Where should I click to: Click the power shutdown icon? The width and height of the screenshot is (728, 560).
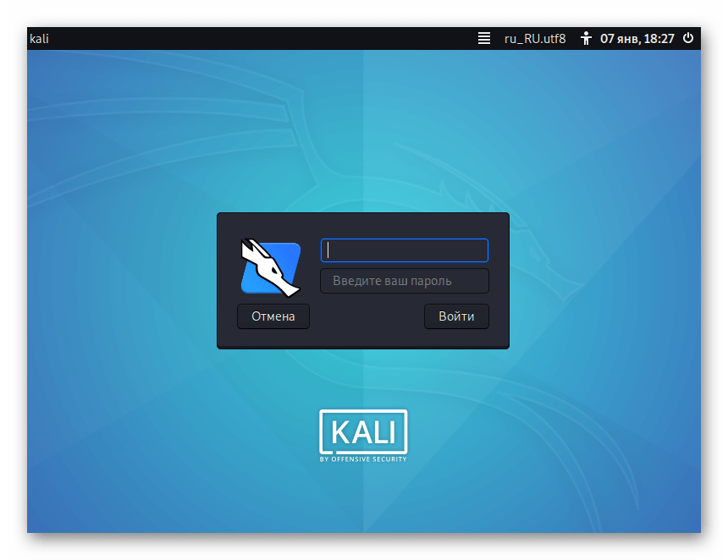[x=688, y=38]
